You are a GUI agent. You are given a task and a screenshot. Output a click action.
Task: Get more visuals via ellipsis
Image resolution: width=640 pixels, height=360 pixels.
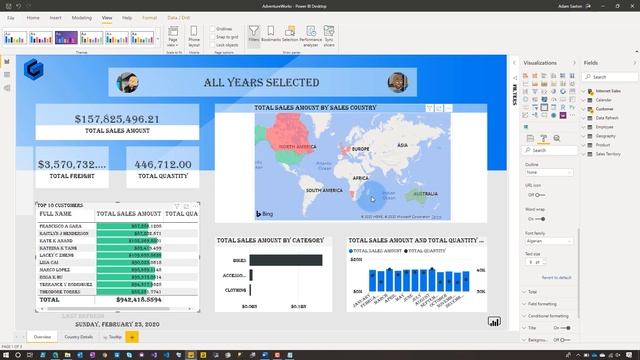tap(572, 116)
